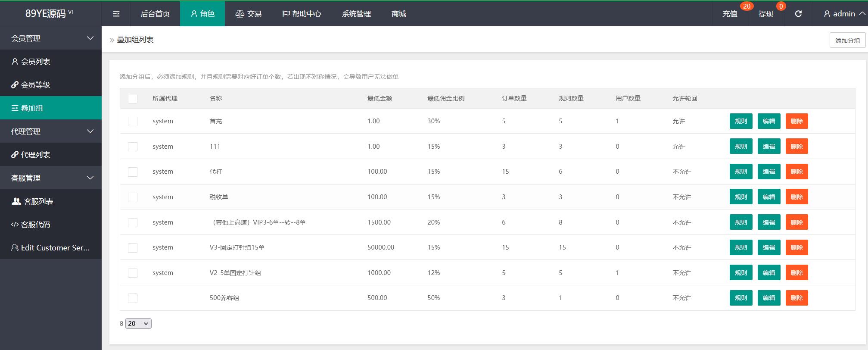Click the refresh icon in top bar
This screenshot has width=868, height=350.
(798, 14)
